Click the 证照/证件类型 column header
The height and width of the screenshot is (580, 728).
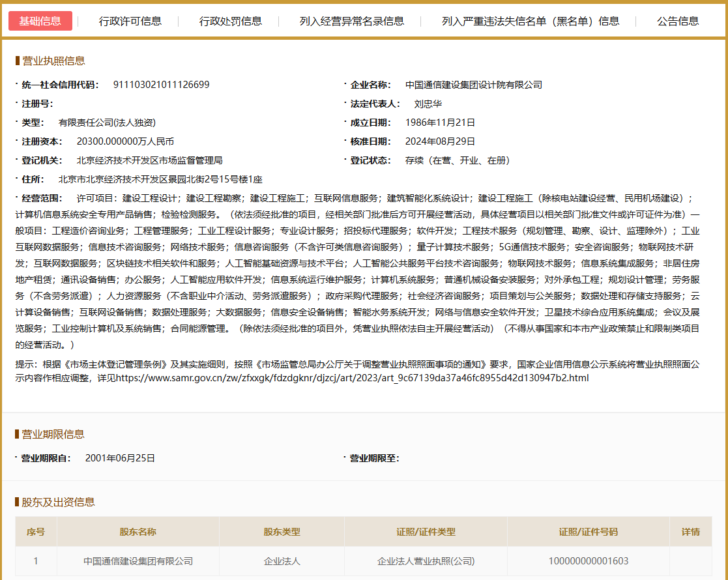coord(426,532)
